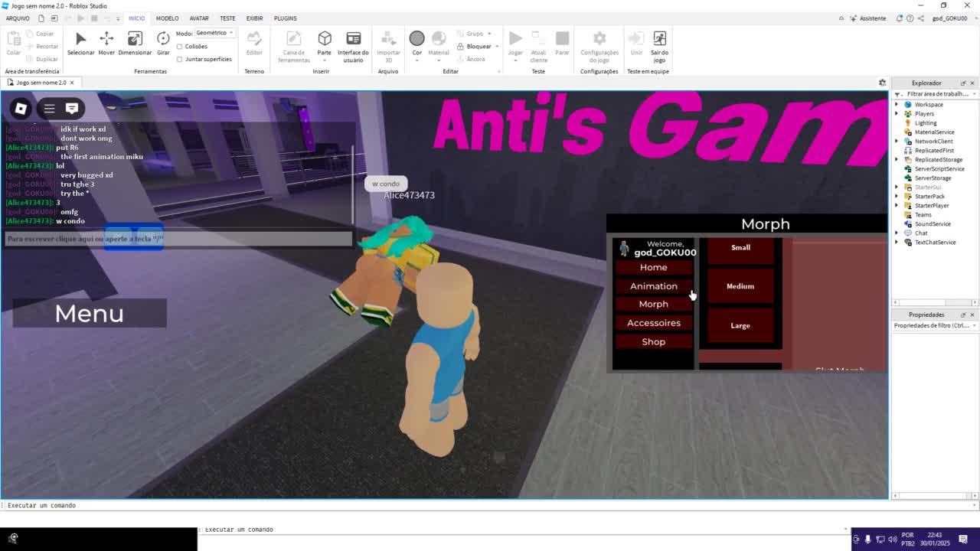Viewport: 980px width, 551px height.
Task: Expand the Workspace tree node
Action: pos(897,105)
